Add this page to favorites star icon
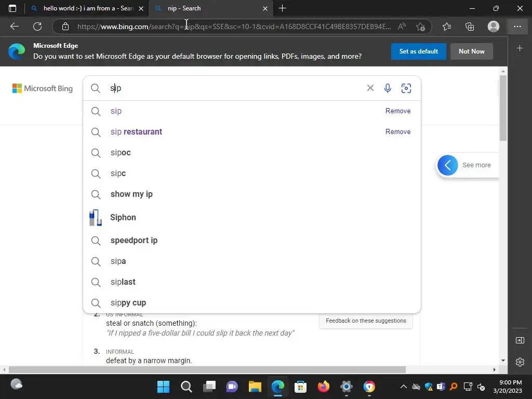 [x=421, y=26]
